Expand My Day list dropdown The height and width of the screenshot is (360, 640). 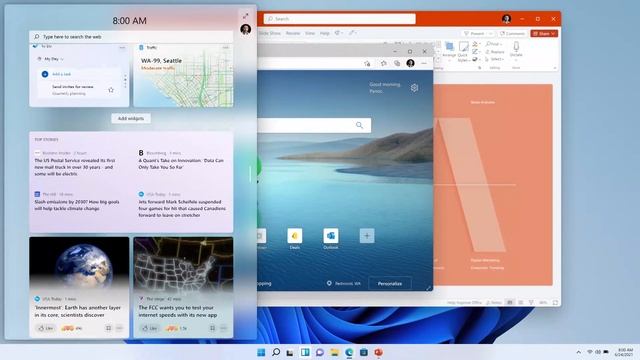54,59
